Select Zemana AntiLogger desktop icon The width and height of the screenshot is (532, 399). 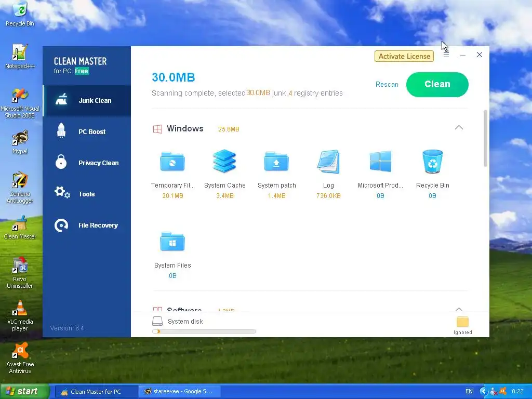(x=20, y=188)
